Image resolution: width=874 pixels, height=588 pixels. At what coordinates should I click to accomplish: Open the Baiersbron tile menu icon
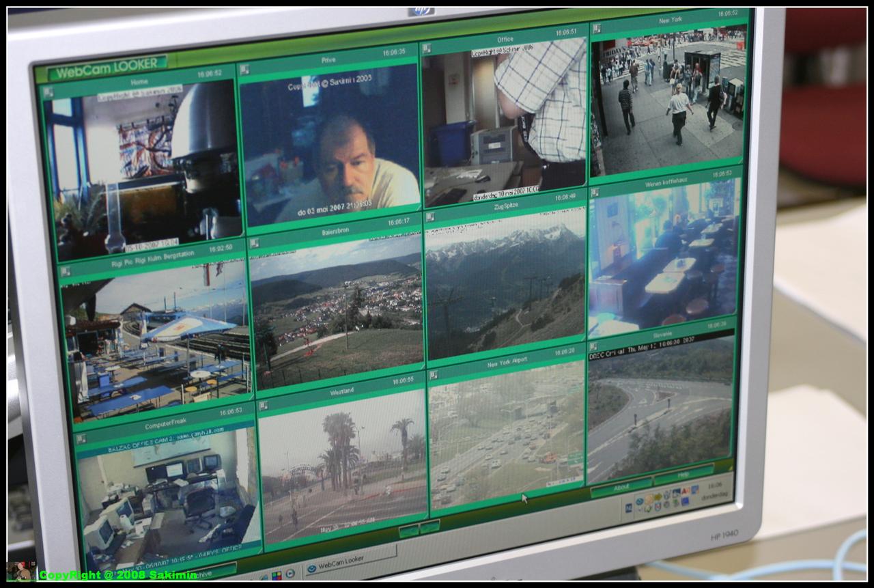tap(254, 244)
